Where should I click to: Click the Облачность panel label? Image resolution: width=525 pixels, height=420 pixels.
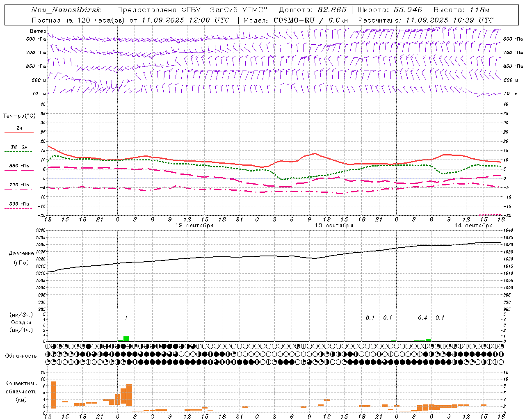pos(21,356)
